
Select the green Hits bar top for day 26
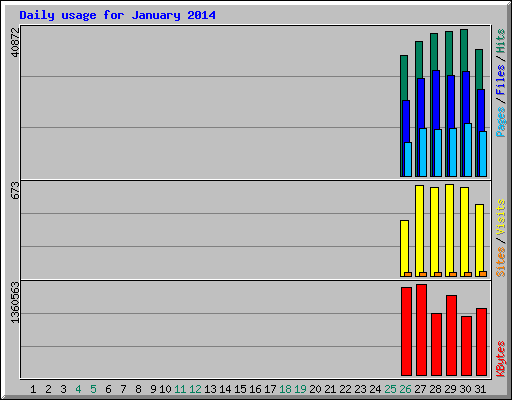pos(404,77)
